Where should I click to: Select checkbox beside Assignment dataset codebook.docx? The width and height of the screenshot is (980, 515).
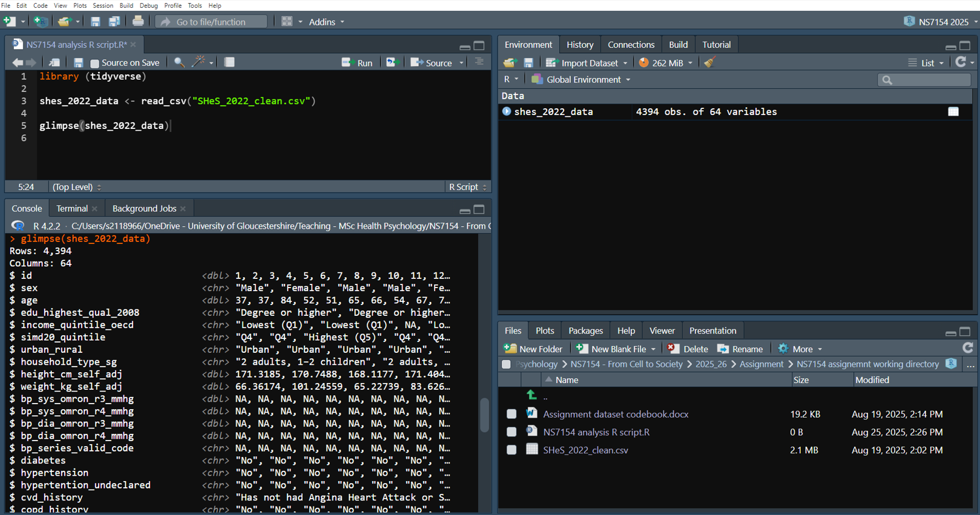coord(511,414)
